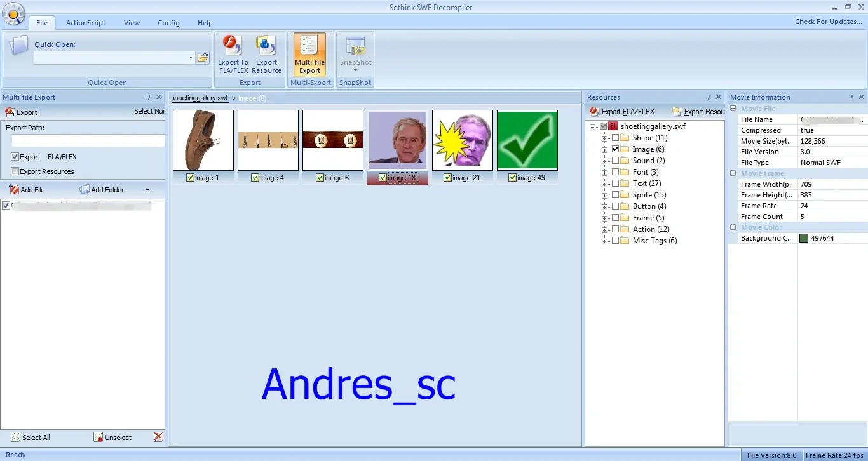The width and height of the screenshot is (868, 461).
Task: Click the Action folder icon in the tree
Action: (625, 229)
